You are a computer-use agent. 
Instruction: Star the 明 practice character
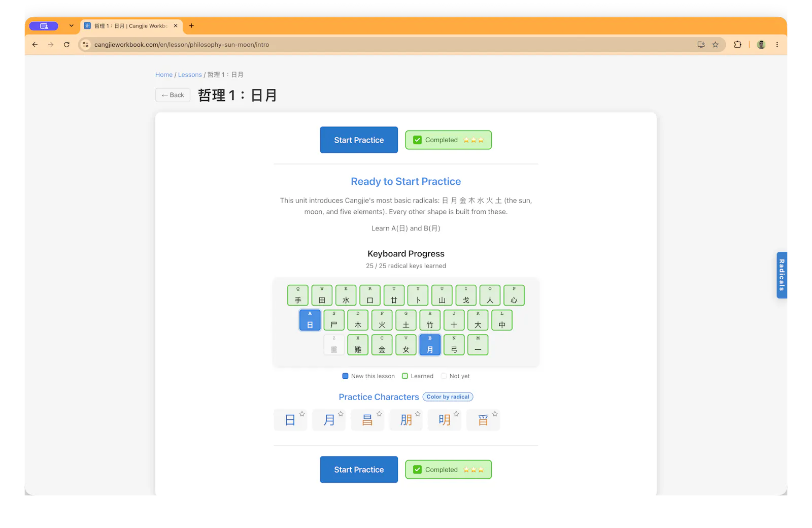click(456, 414)
